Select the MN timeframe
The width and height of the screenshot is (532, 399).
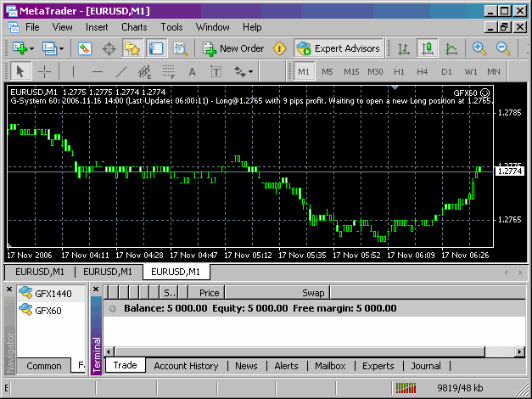[x=494, y=71]
